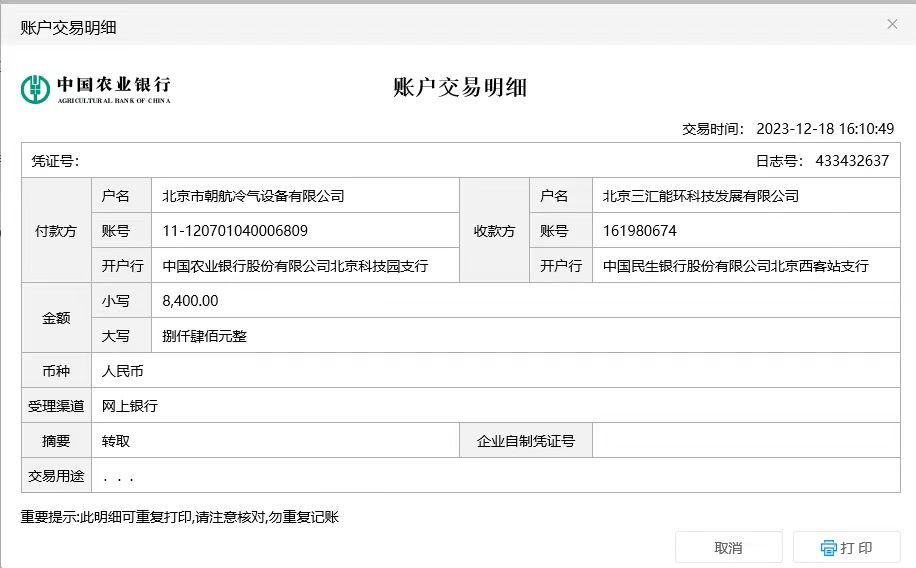Click the 收款方 header cell

tap(495, 230)
